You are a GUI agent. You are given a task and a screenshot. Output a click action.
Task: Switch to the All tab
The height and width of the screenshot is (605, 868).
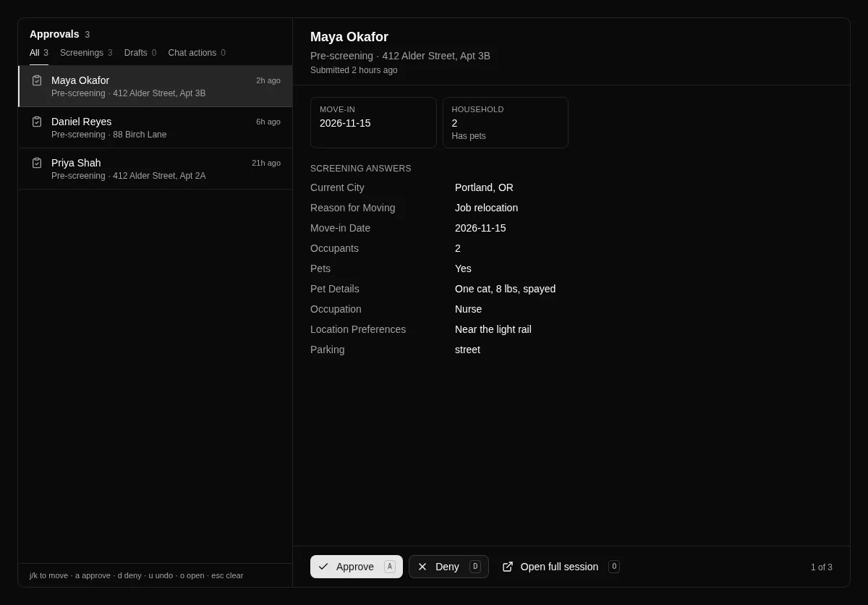[x=39, y=53]
